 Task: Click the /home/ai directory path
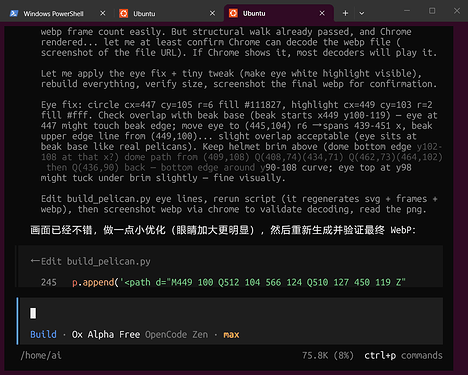41,356
